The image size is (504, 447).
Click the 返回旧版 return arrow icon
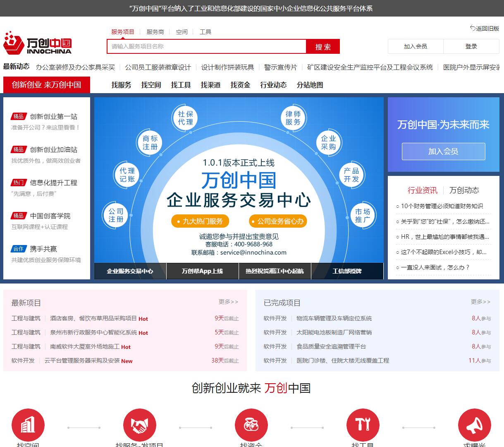(473, 28)
